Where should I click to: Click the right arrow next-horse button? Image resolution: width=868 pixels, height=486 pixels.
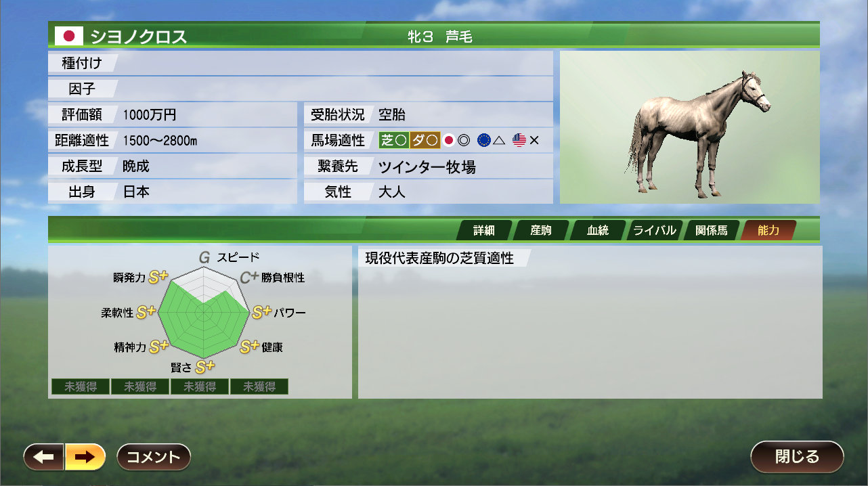tap(85, 457)
